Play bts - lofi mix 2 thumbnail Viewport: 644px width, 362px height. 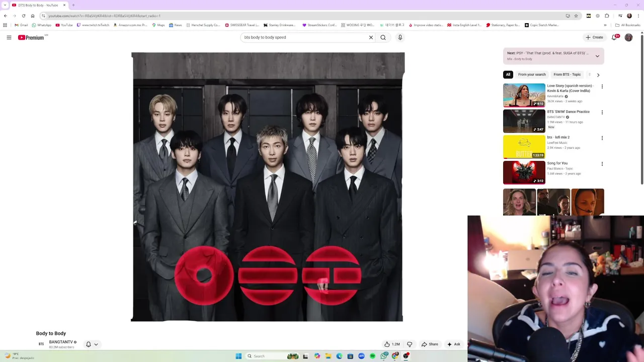(524, 146)
